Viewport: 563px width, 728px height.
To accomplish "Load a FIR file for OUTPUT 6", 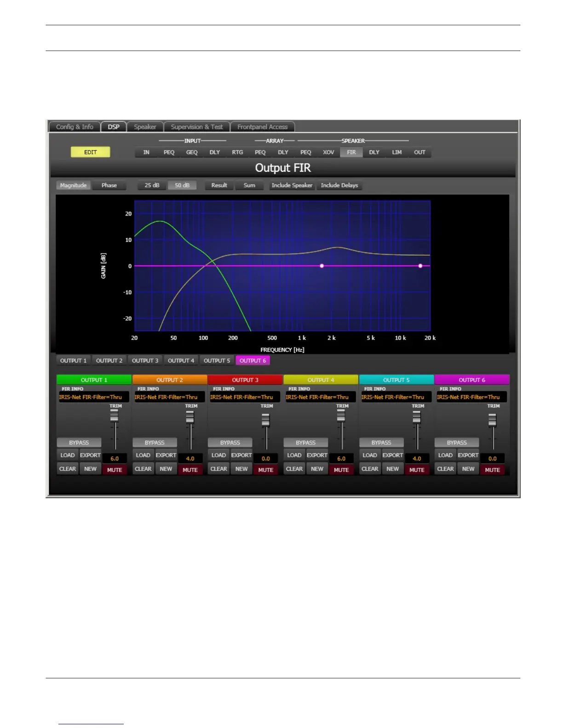I will (x=445, y=455).
